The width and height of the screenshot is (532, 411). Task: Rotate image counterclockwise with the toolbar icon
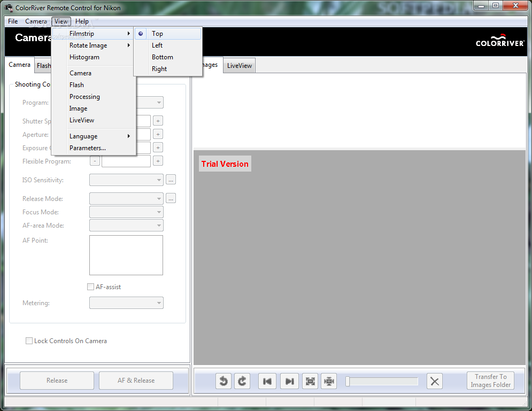coord(223,381)
